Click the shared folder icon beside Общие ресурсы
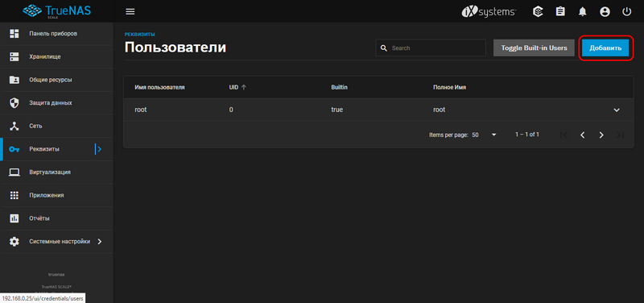Screen dimensions: 644x303 tap(14, 80)
